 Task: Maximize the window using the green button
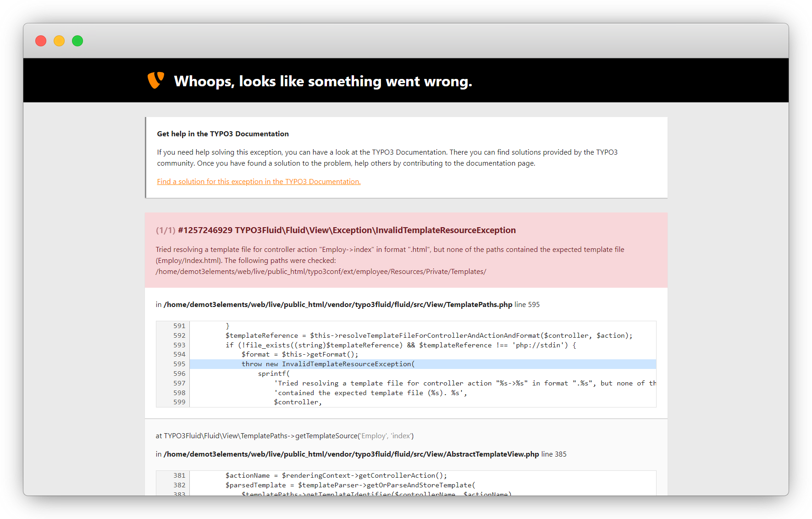(77, 41)
